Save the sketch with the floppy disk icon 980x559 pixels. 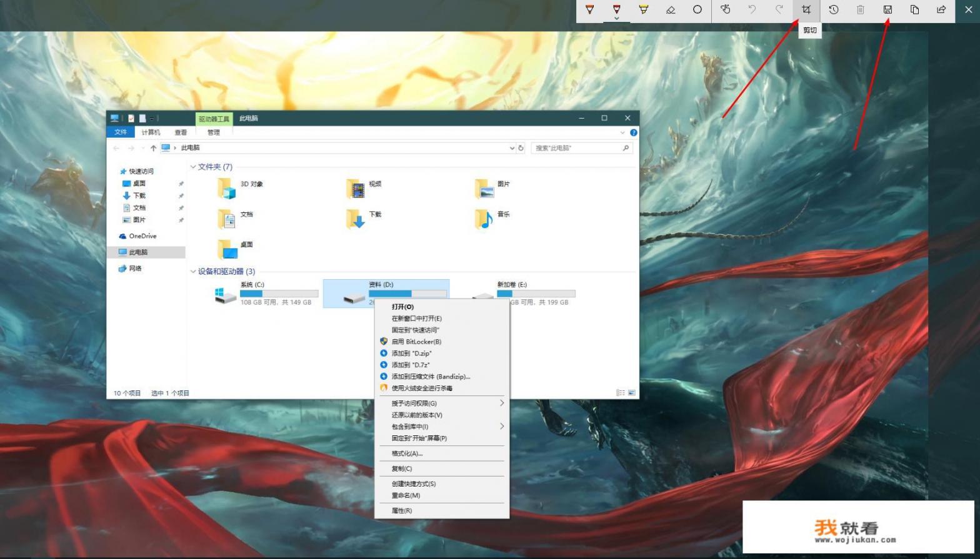coord(887,9)
